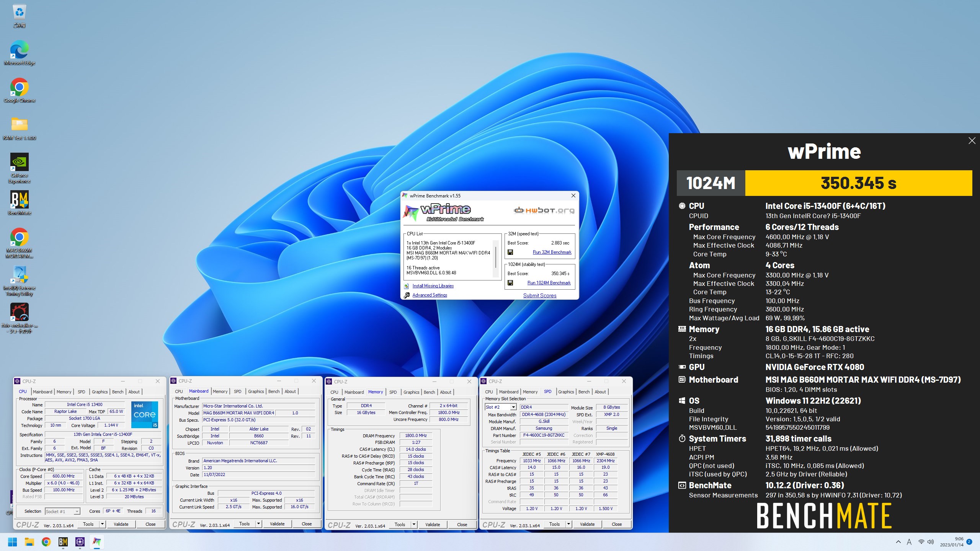Screen dimensions: 980x551
Task: Switch to wPrime taskbar icon
Action: [x=96, y=542]
